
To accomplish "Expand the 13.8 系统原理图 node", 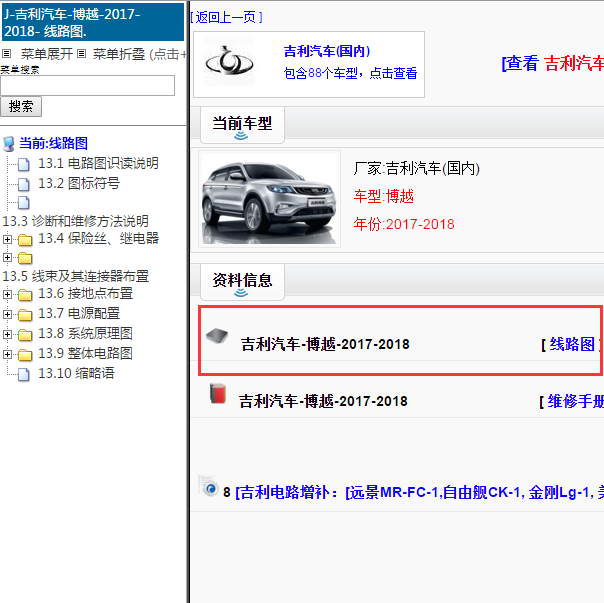I will pos(7,334).
